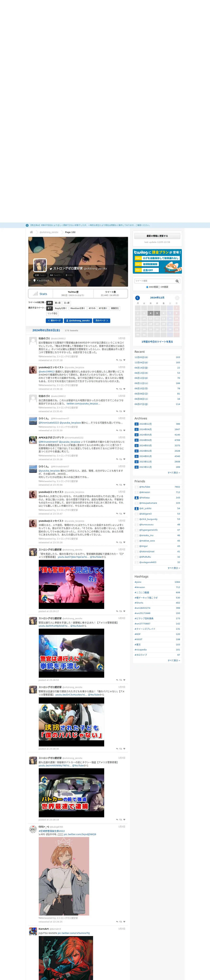This screenshot has height=980, width=210.
Task: Like the tweet posted at 23:29:17
Action: [124, 611]
